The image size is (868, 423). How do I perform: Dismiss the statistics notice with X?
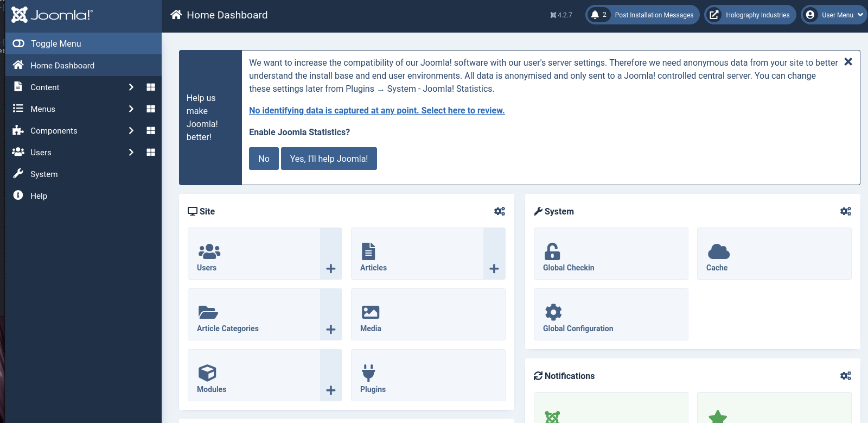tap(848, 62)
